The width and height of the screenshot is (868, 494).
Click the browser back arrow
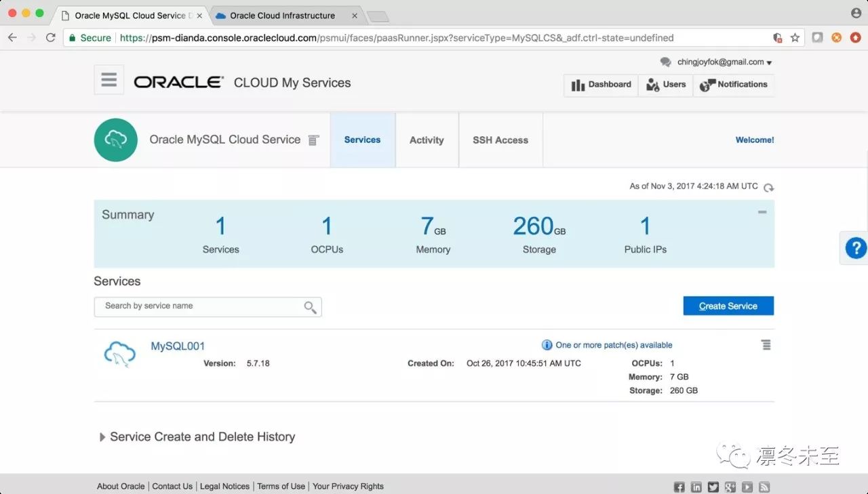point(12,38)
